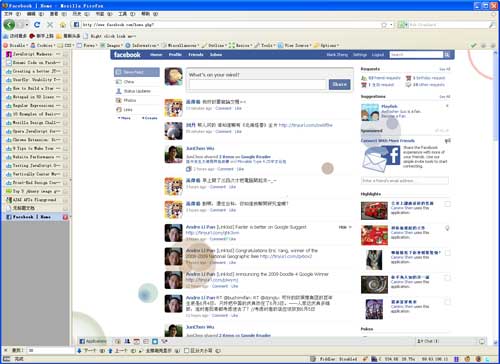Image resolution: width=500 pixels, height=364 pixels.
Task: Click the Facebook logo in the blue header
Action: pos(127,55)
